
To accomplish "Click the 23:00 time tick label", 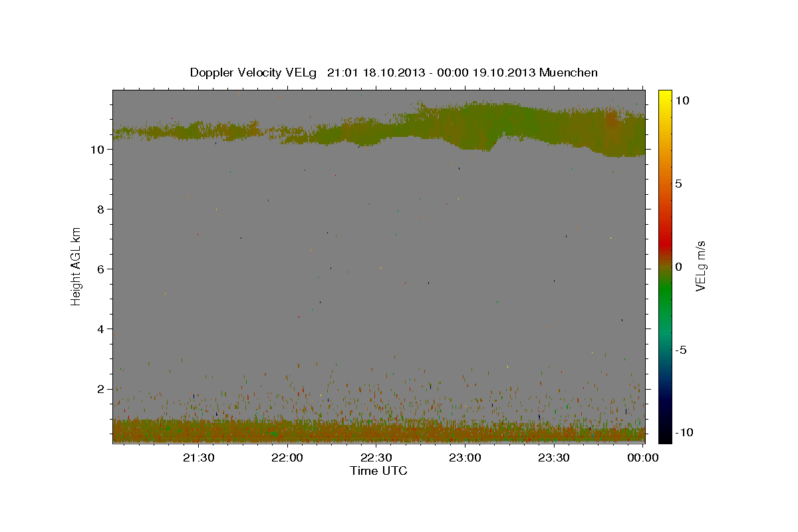I will [465, 458].
